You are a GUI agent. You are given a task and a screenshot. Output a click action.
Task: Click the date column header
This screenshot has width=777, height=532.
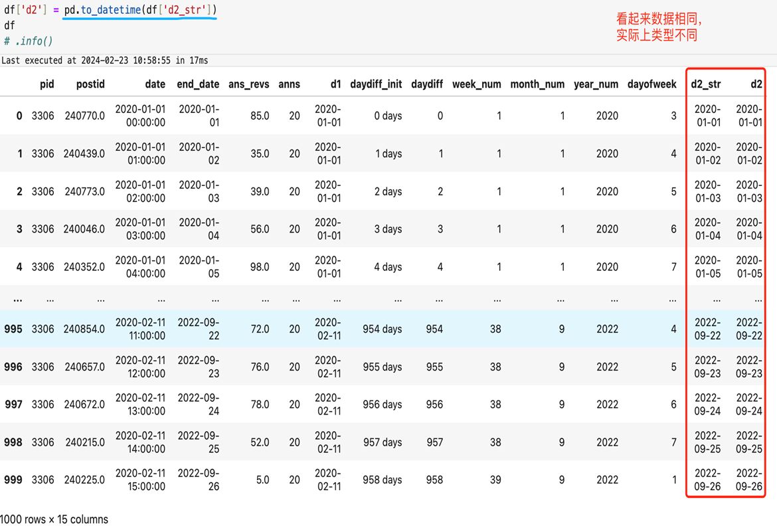(x=155, y=84)
